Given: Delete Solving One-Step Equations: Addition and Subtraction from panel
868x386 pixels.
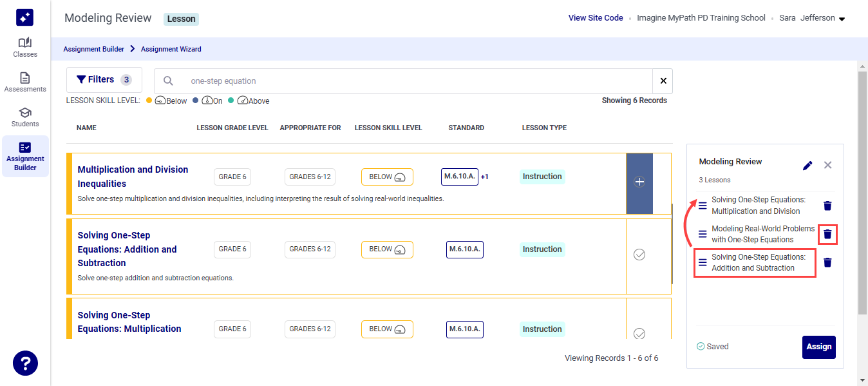Looking at the screenshot, I should [828, 262].
